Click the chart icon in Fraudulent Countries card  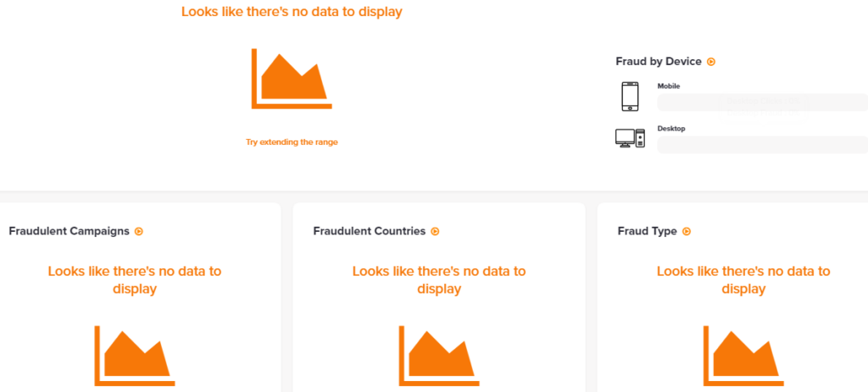click(x=439, y=356)
